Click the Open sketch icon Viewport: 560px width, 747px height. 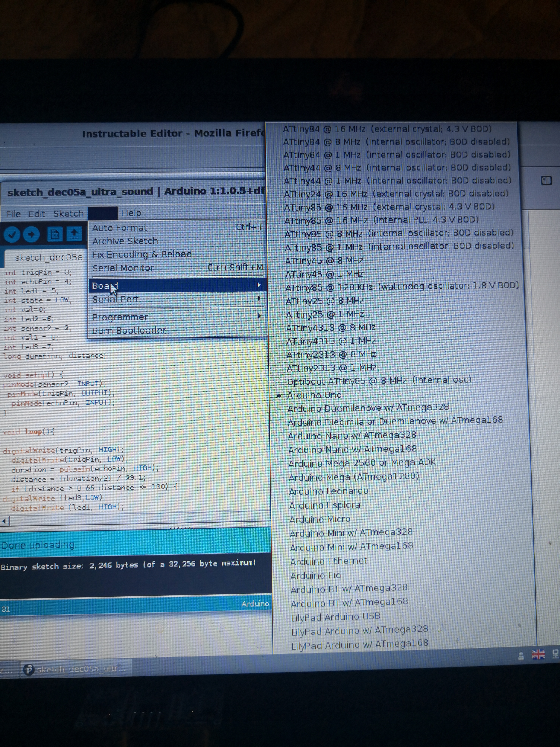click(x=74, y=233)
